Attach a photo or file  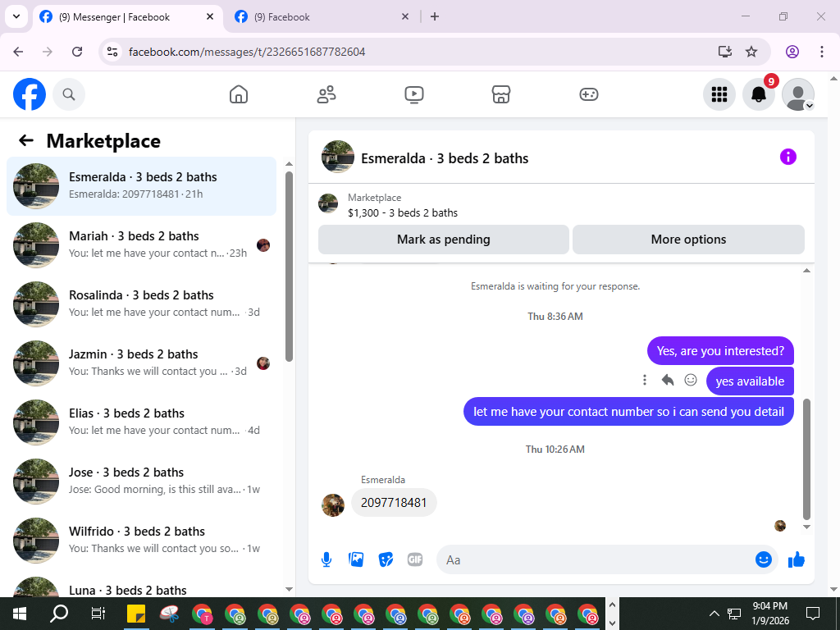(356, 559)
